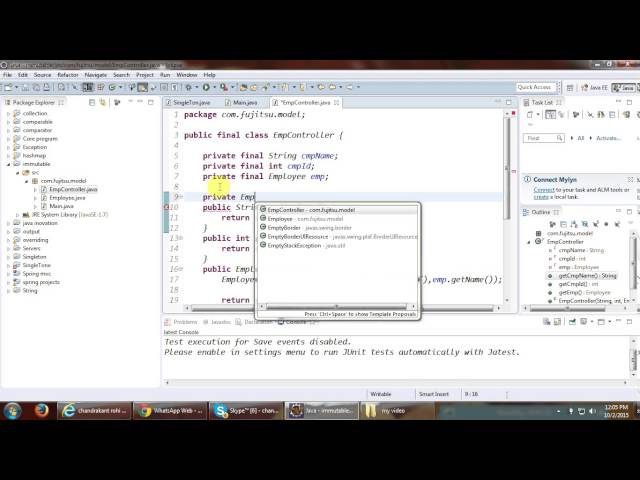Open the Problems tab
This screenshot has width=640, height=480.
pos(181,322)
